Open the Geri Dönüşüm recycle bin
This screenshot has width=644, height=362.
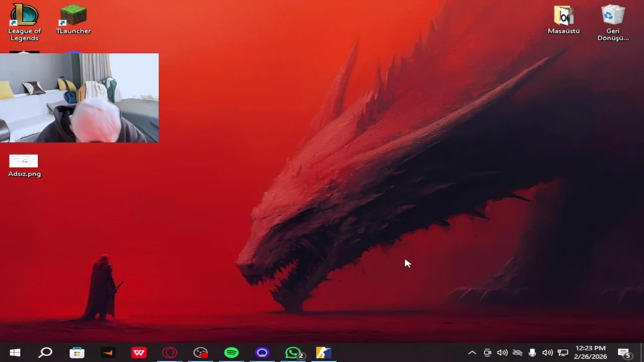[613, 23]
